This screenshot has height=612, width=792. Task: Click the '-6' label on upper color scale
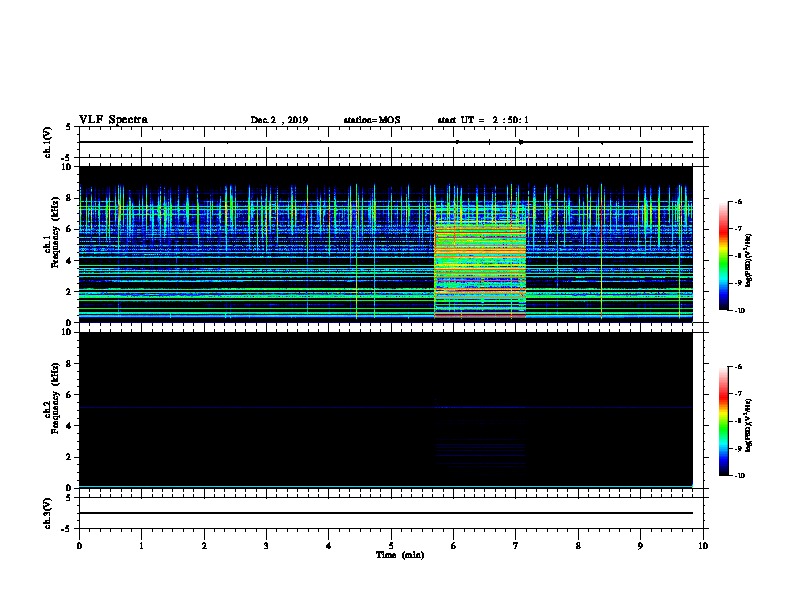tap(737, 201)
